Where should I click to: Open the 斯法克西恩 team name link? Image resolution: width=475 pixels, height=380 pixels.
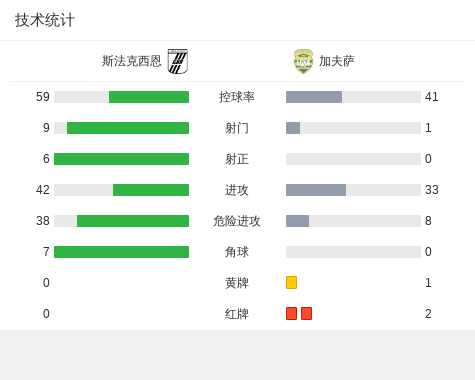[132, 61]
